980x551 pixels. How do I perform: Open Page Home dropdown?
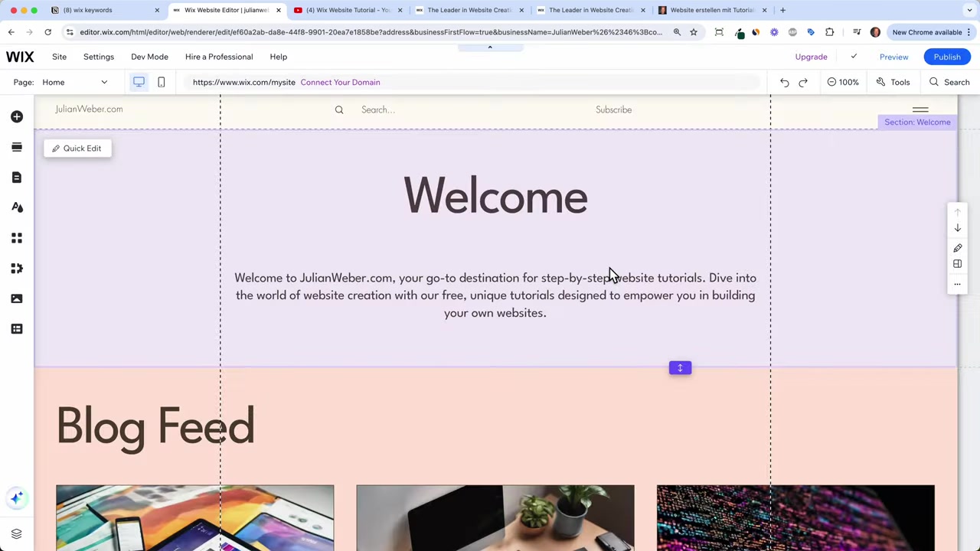point(75,82)
